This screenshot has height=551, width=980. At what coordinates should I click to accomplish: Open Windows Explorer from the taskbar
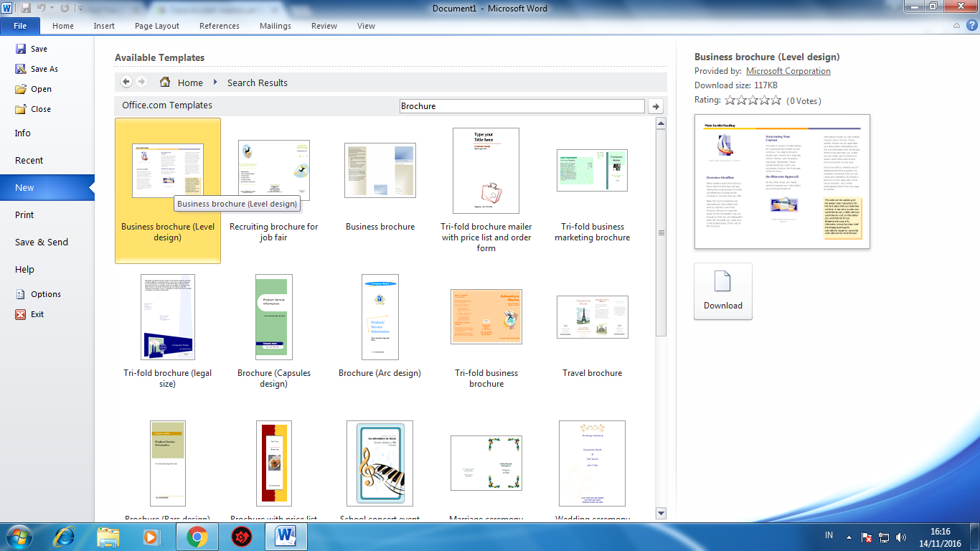coord(108,536)
